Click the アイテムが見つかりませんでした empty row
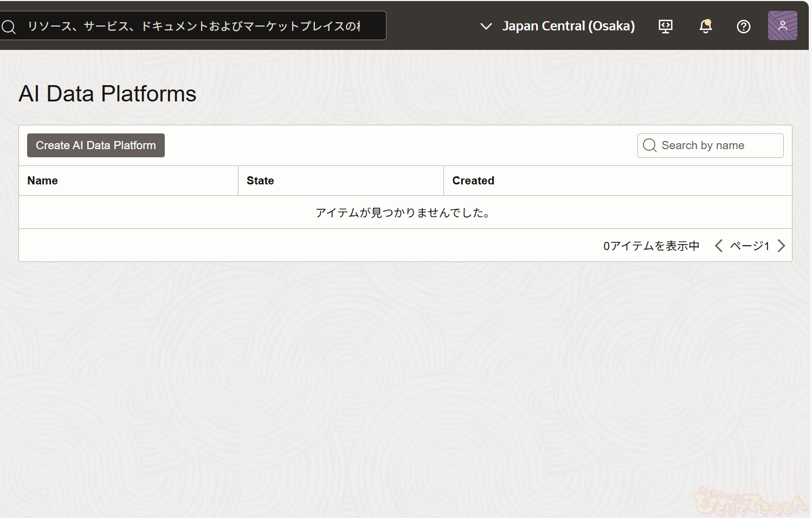The height and width of the screenshot is (518, 812). 404,213
